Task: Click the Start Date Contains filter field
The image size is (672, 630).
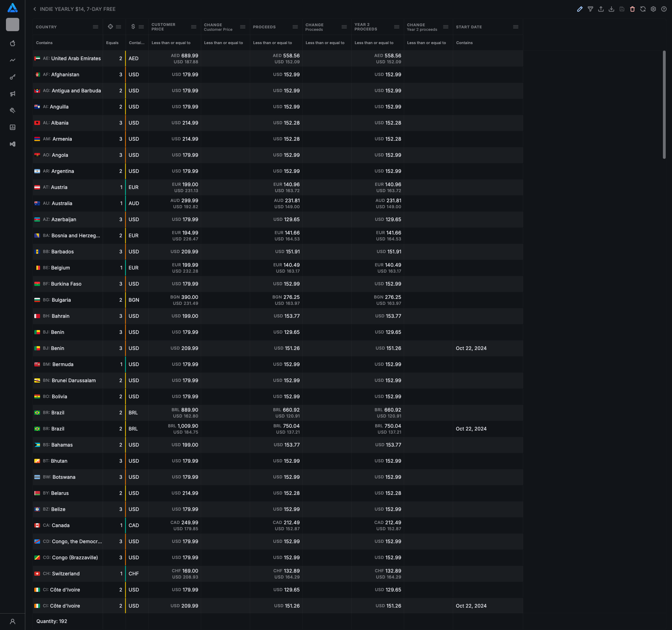Action: (488, 43)
